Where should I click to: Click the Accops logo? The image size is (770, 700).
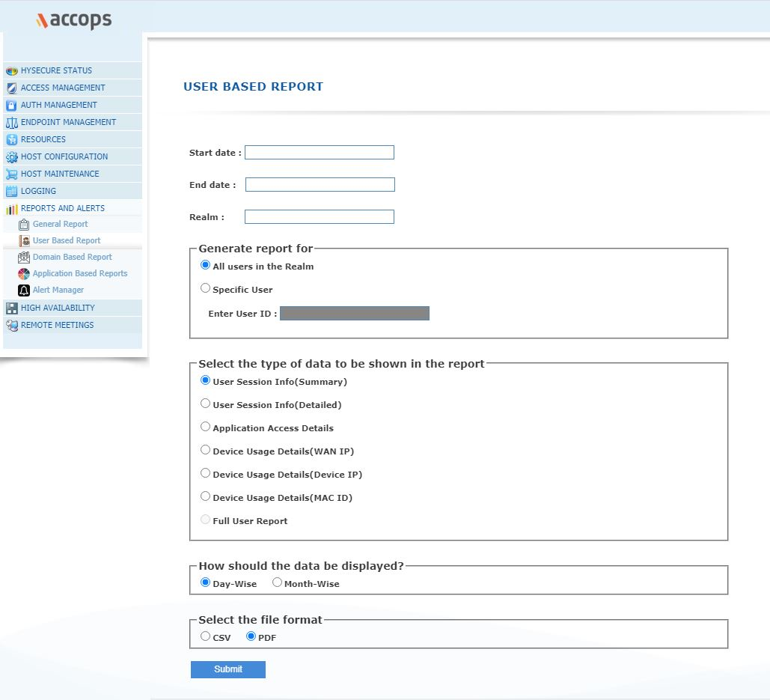coord(73,19)
